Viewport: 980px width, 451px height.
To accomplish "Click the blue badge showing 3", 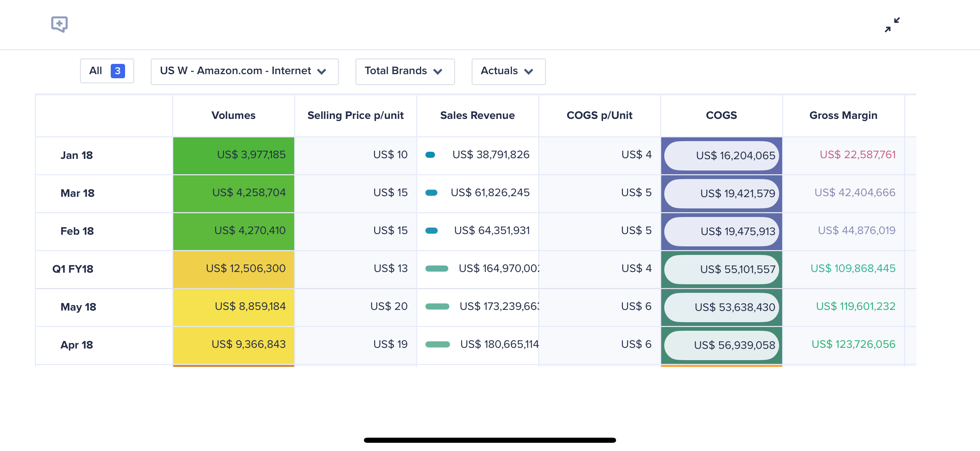I will pos(118,71).
